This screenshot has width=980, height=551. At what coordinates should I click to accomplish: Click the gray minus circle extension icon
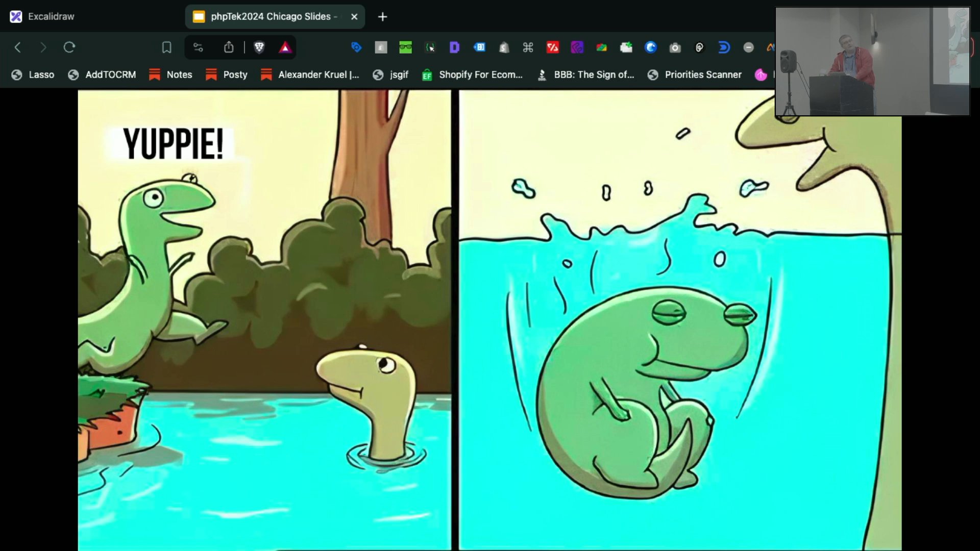click(749, 47)
